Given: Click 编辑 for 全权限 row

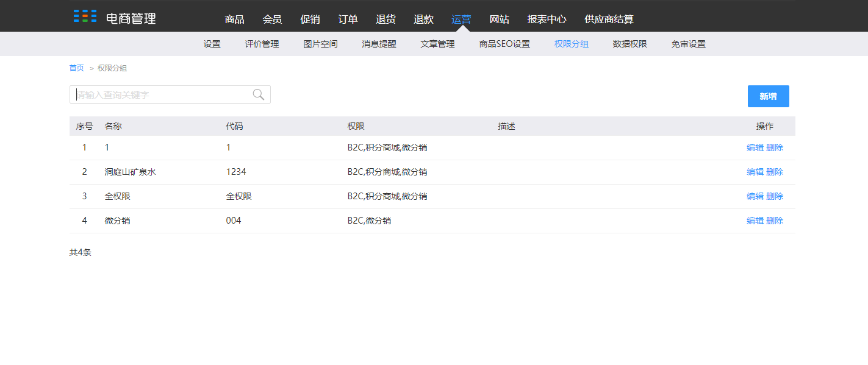Looking at the screenshot, I should tap(755, 196).
